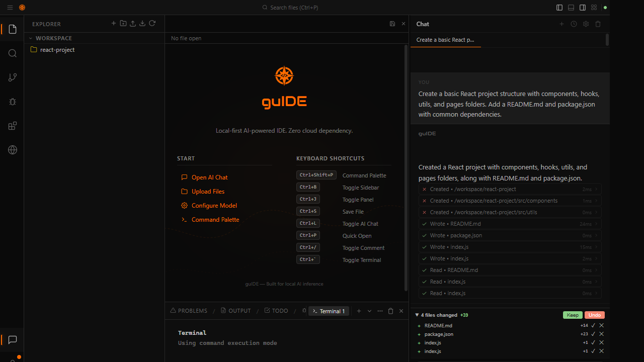Collapse the WORKSPACE section
The image size is (644, 362).
coord(31,38)
